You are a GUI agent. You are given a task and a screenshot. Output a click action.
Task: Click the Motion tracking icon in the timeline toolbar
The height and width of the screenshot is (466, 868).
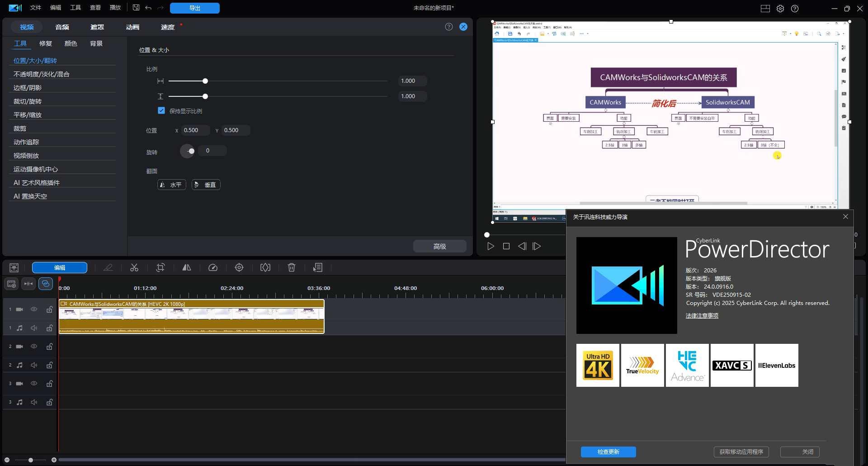pos(239,267)
